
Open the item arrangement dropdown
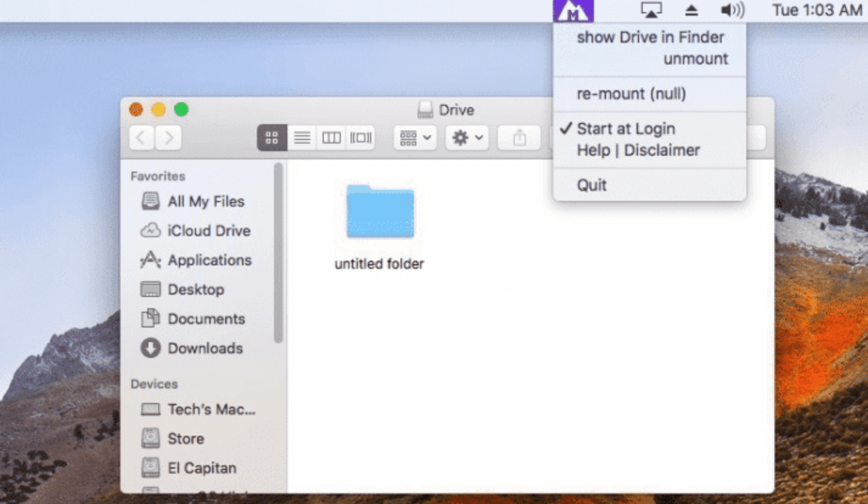point(414,138)
